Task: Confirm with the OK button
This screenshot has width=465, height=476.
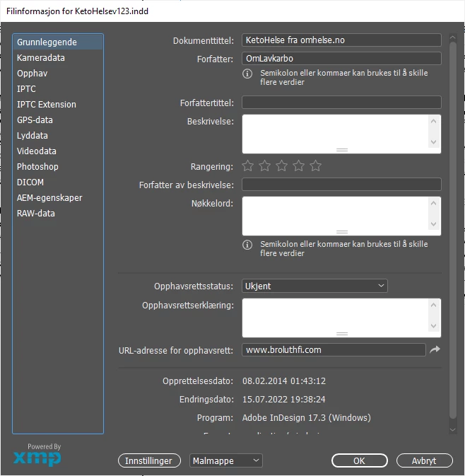Action: coord(360,460)
